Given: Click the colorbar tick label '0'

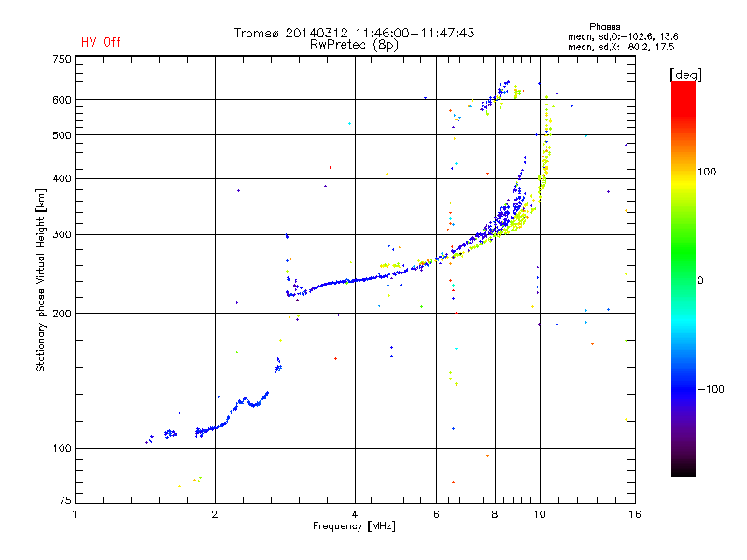Looking at the screenshot, I should (699, 281).
